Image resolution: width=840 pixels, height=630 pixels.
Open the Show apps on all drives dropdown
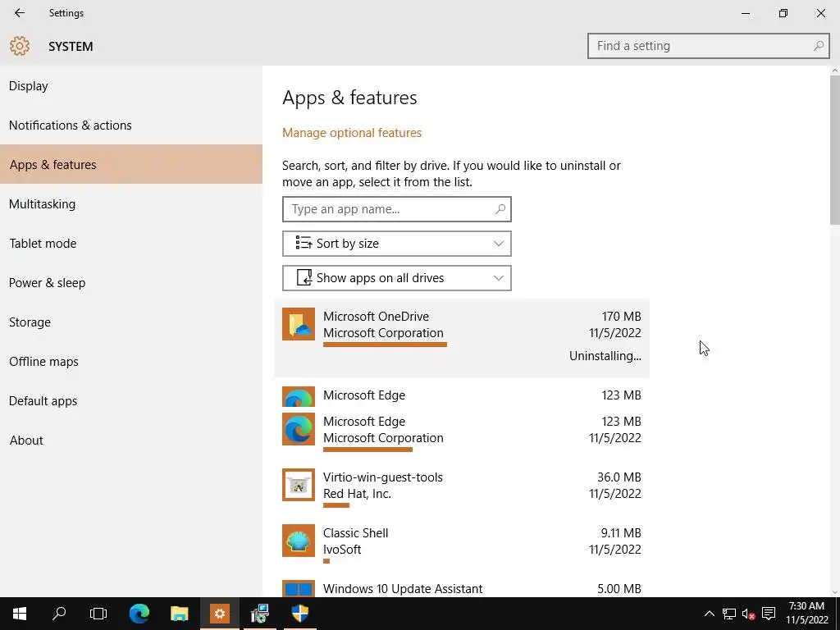397,278
